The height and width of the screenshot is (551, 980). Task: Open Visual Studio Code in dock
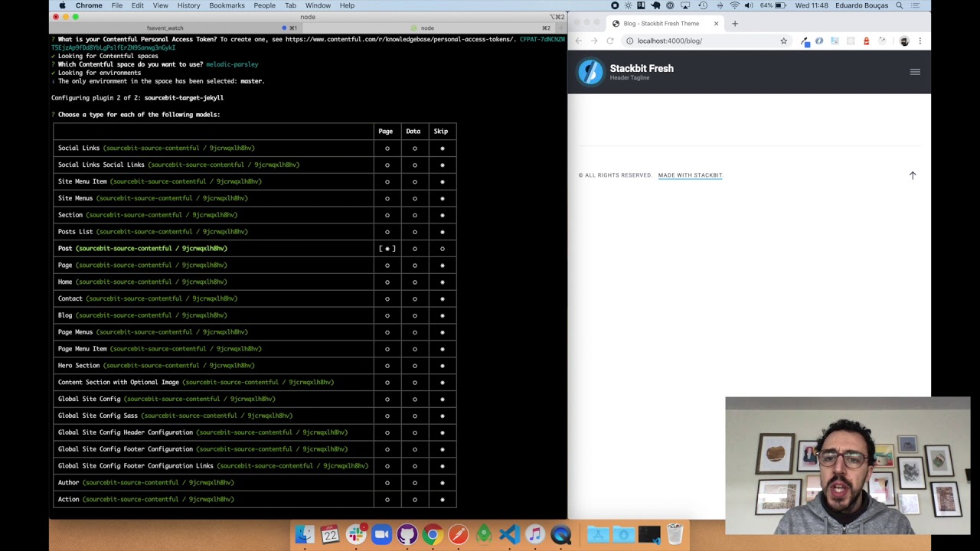coord(510,534)
